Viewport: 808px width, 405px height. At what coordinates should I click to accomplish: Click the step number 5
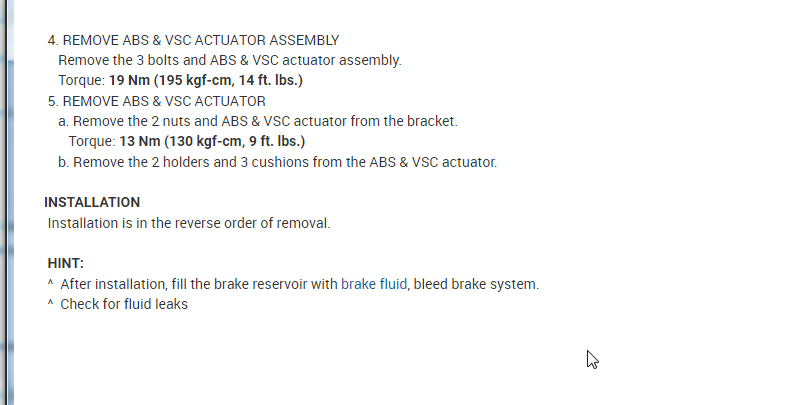click(x=53, y=101)
